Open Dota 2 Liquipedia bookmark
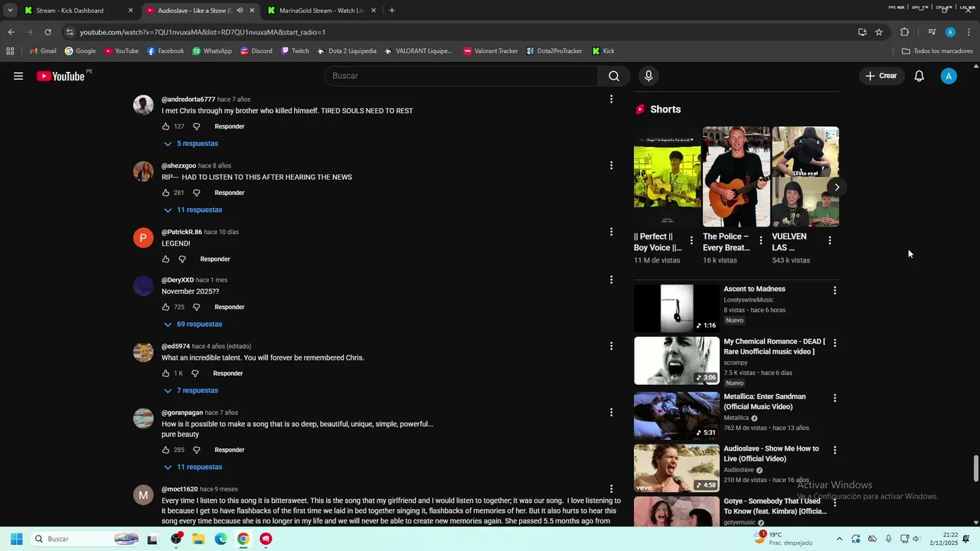 pyautogui.click(x=346, y=51)
